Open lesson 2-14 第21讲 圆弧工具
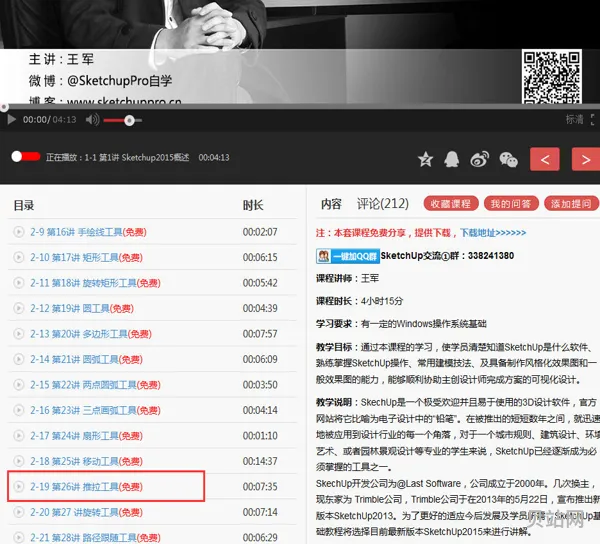600x544 pixels. point(86,359)
